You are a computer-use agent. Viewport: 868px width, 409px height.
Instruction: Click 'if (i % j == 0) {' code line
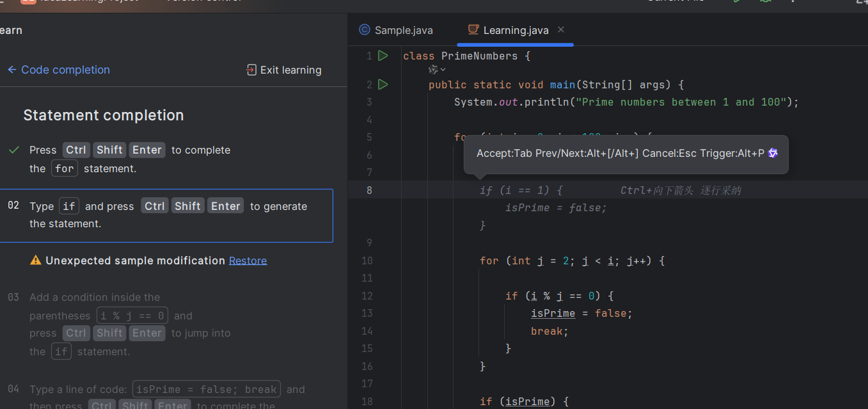pos(560,296)
